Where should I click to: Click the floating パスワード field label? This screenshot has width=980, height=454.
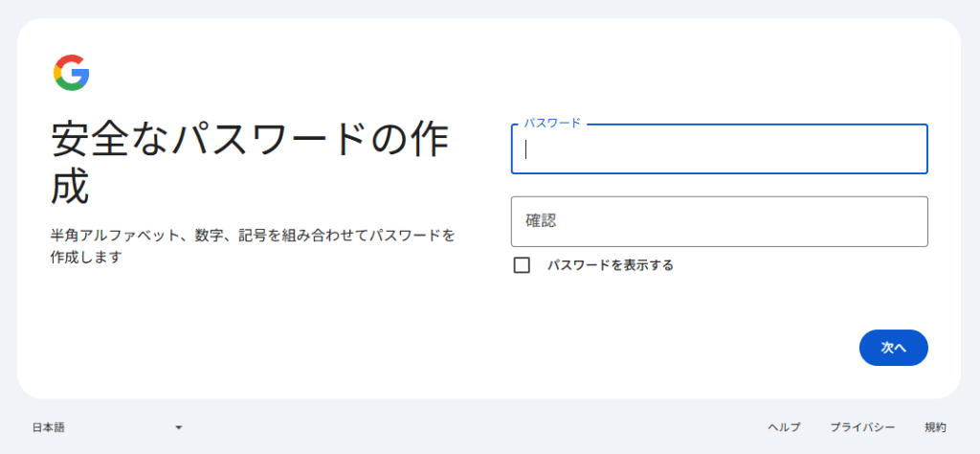(552, 124)
